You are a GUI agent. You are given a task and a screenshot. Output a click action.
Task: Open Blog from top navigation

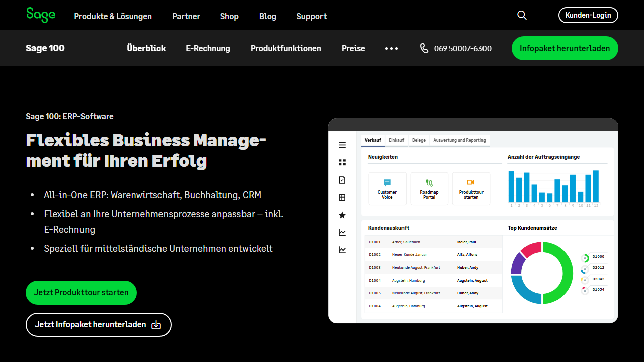click(x=268, y=16)
